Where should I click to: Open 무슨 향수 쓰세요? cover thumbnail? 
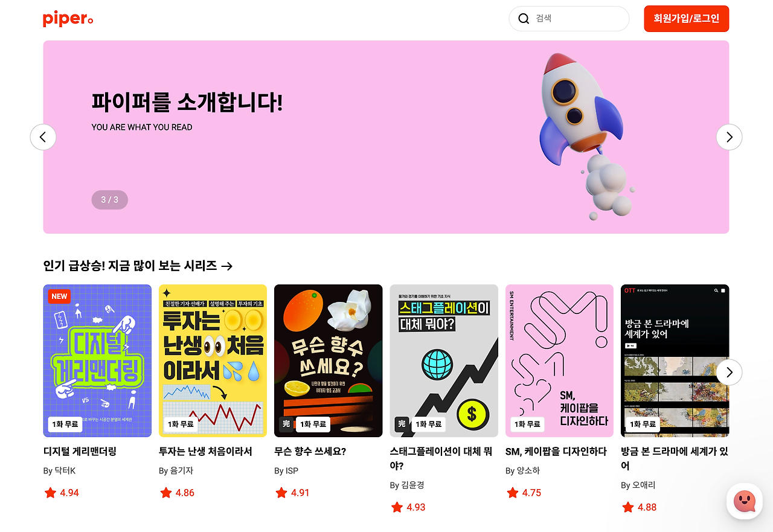[x=328, y=361]
